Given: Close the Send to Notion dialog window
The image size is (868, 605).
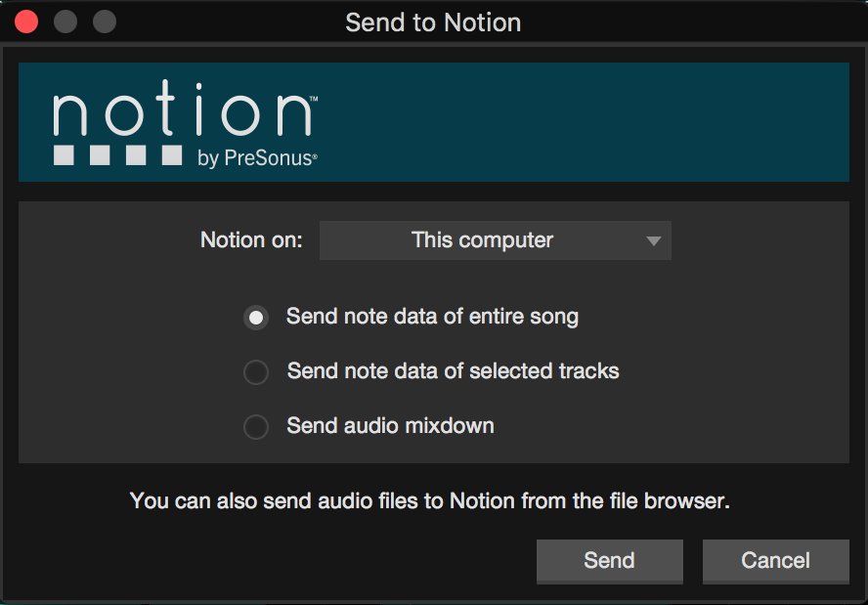Looking at the screenshot, I should [x=26, y=22].
